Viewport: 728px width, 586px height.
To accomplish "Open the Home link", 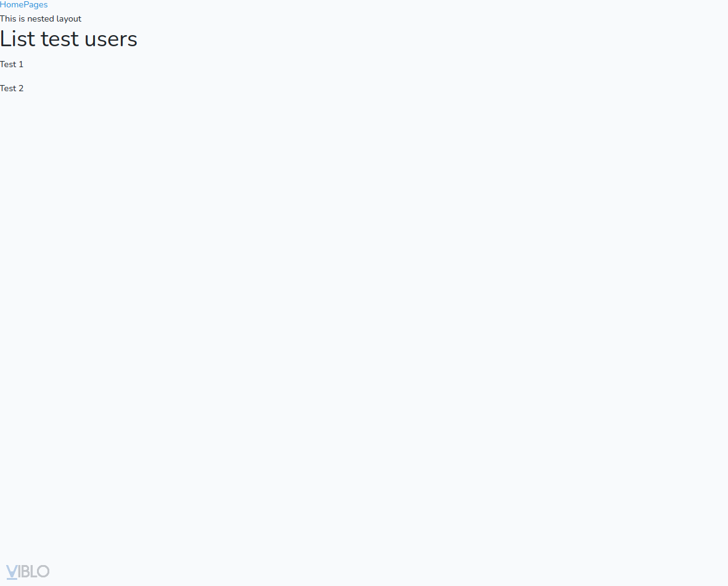I will click(x=12, y=5).
